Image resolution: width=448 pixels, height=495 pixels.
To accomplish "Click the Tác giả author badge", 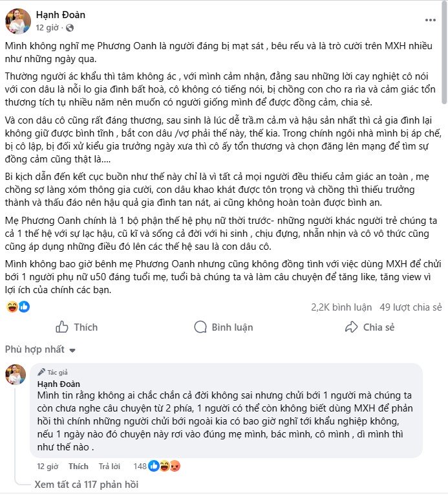I will point(55,373).
